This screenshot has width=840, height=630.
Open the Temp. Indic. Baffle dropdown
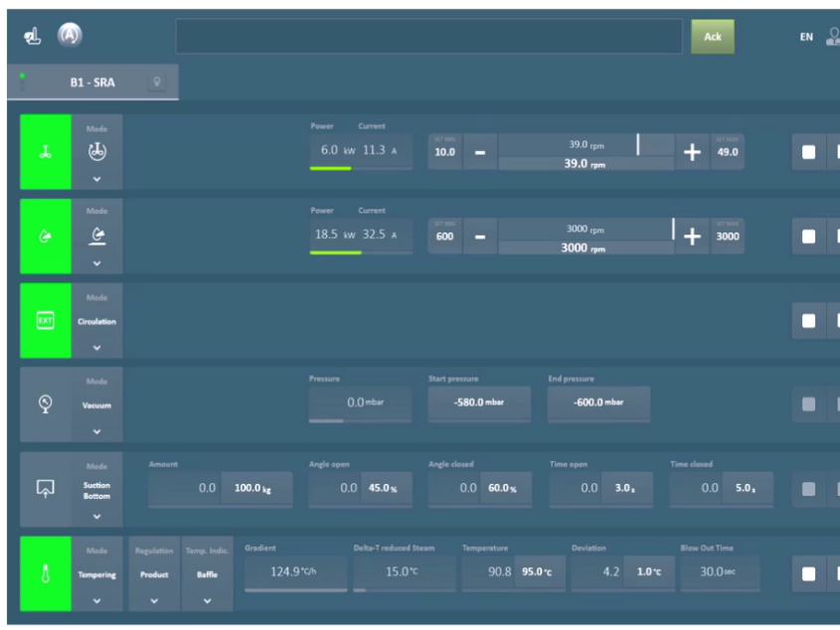coord(207,600)
